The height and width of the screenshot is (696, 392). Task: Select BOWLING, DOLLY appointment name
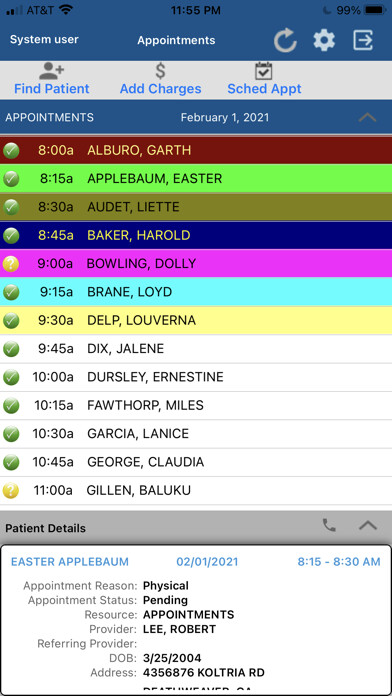click(x=141, y=264)
